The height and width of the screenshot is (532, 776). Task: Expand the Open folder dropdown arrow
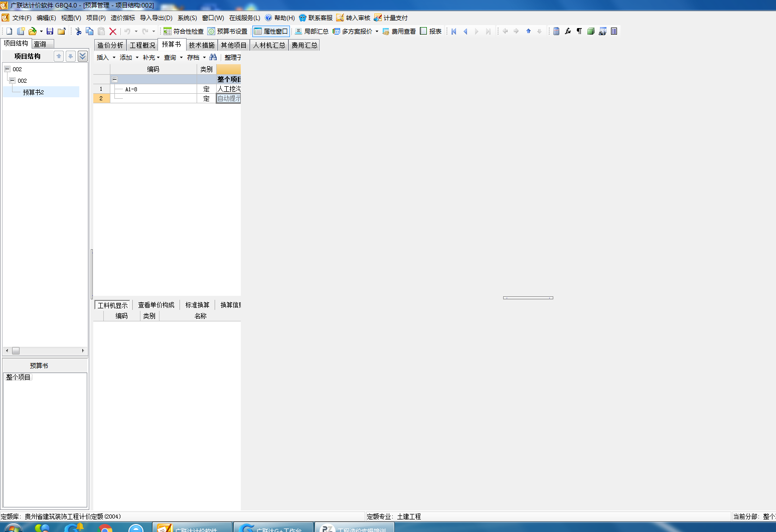41,31
